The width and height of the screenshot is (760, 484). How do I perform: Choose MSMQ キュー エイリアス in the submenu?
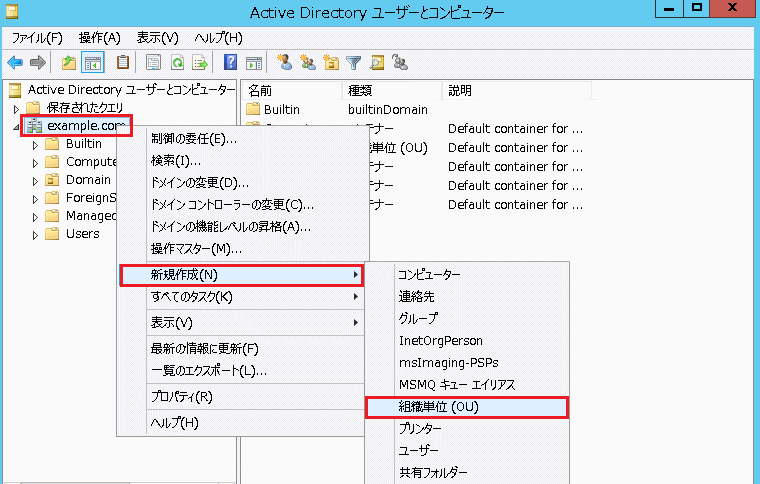[467, 385]
